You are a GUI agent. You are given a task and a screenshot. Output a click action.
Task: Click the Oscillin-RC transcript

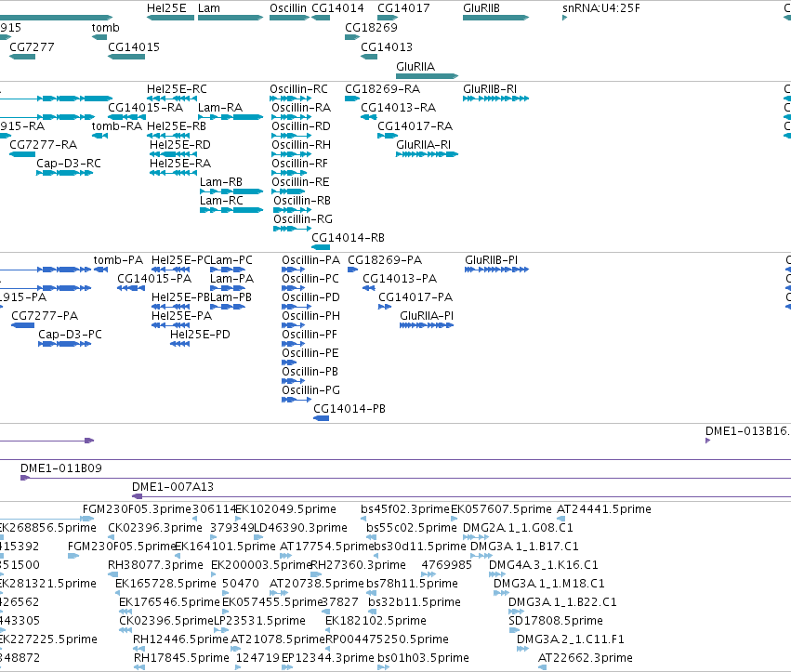(x=290, y=99)
